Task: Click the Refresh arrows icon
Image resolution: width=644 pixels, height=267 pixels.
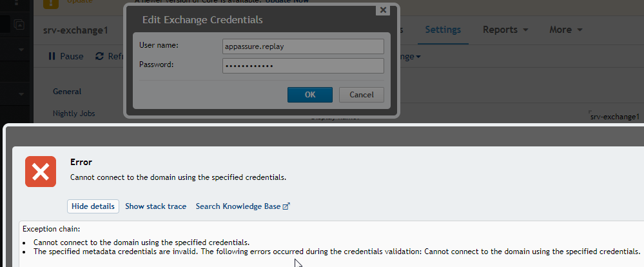Action: (99, 56)
